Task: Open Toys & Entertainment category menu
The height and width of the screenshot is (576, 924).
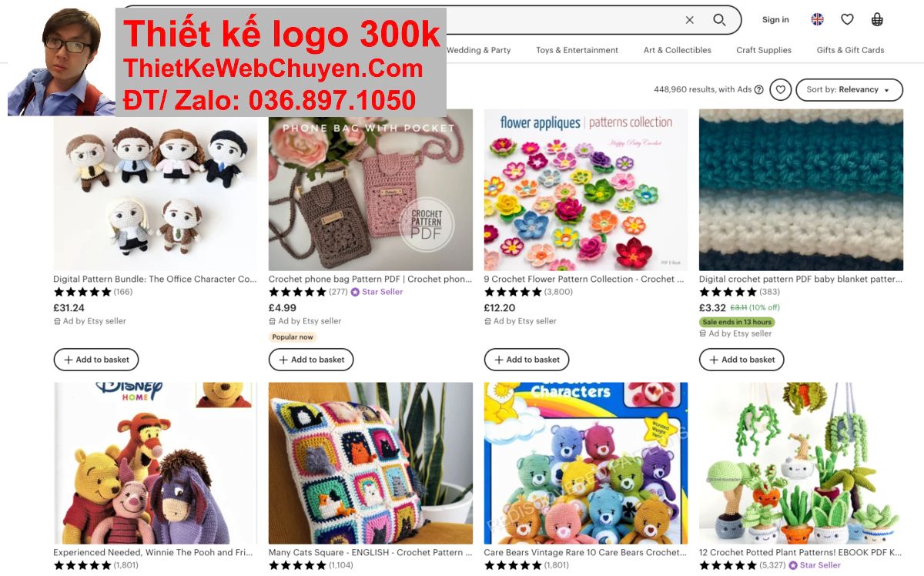Action: coord(577,50)
